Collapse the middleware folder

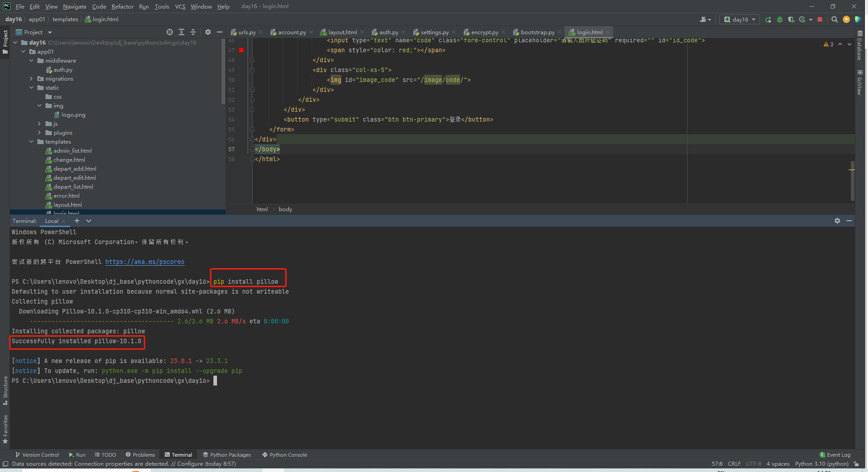pos(32,61)
